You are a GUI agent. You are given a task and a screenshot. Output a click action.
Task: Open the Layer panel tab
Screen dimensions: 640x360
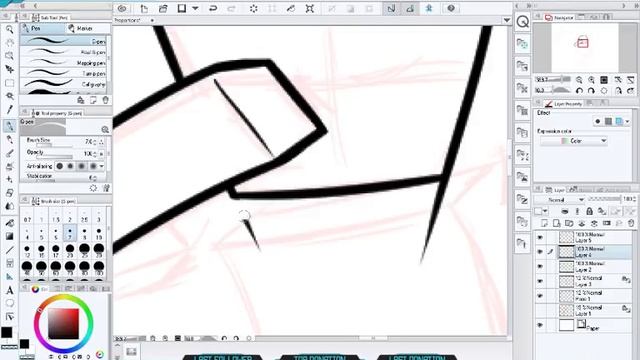[555, 190]
